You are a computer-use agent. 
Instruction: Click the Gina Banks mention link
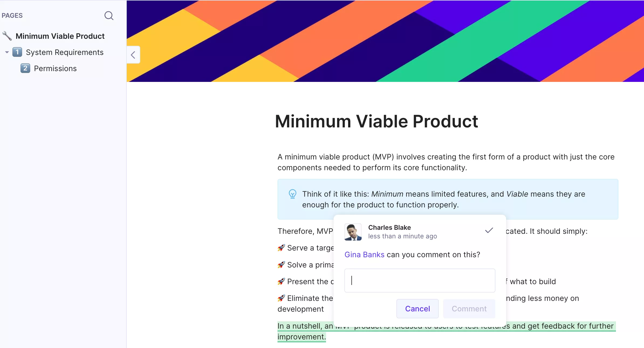[x=364, y=255]
